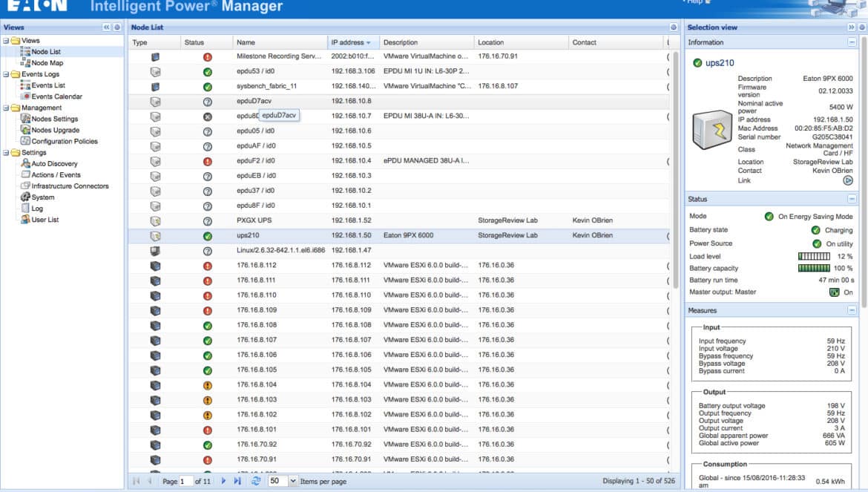Sort by the Location column header
Viewport: 868px width, 492px height.
click(521, 42)
